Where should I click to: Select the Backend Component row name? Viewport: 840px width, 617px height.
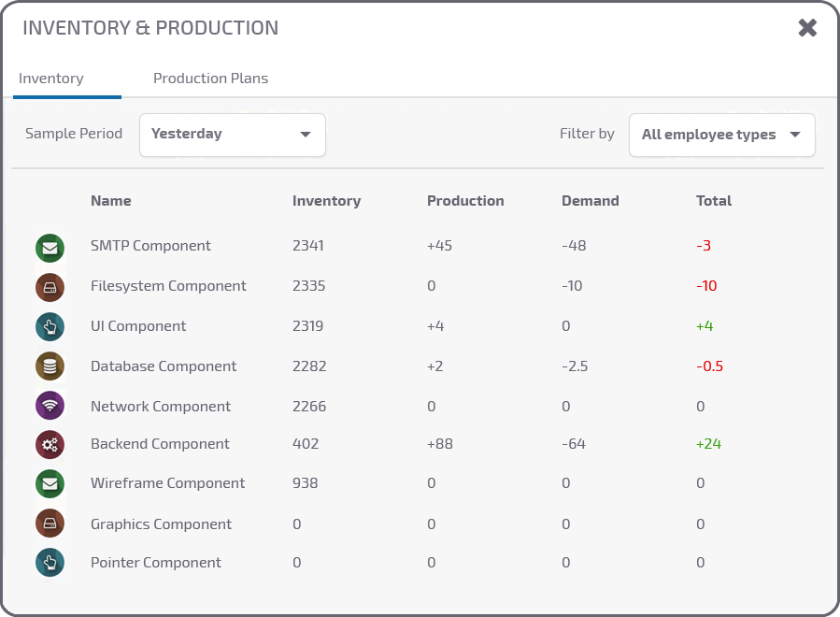160,444
